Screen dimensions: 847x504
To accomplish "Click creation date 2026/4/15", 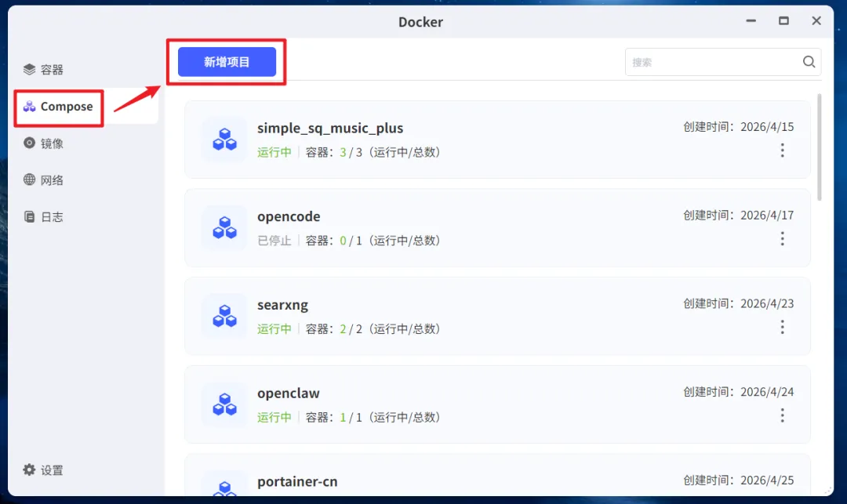I will point(767,127).
